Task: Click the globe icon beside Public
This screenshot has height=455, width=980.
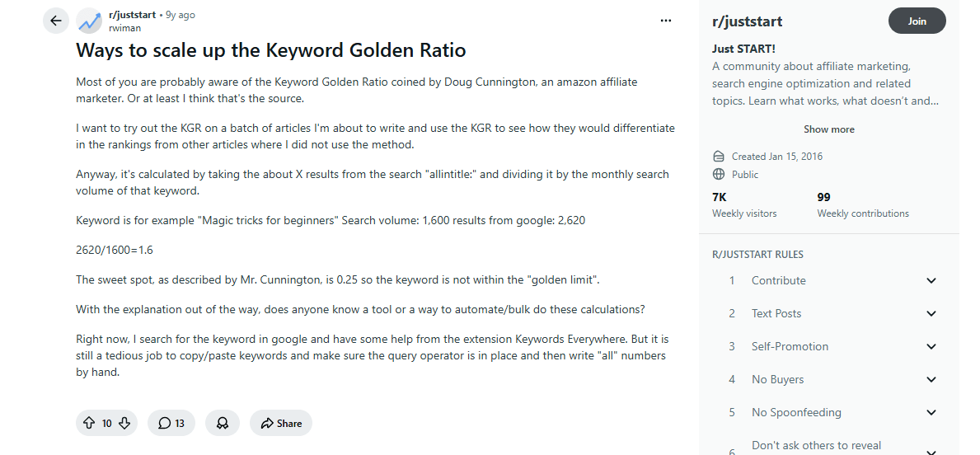Action: click(719, 175)
